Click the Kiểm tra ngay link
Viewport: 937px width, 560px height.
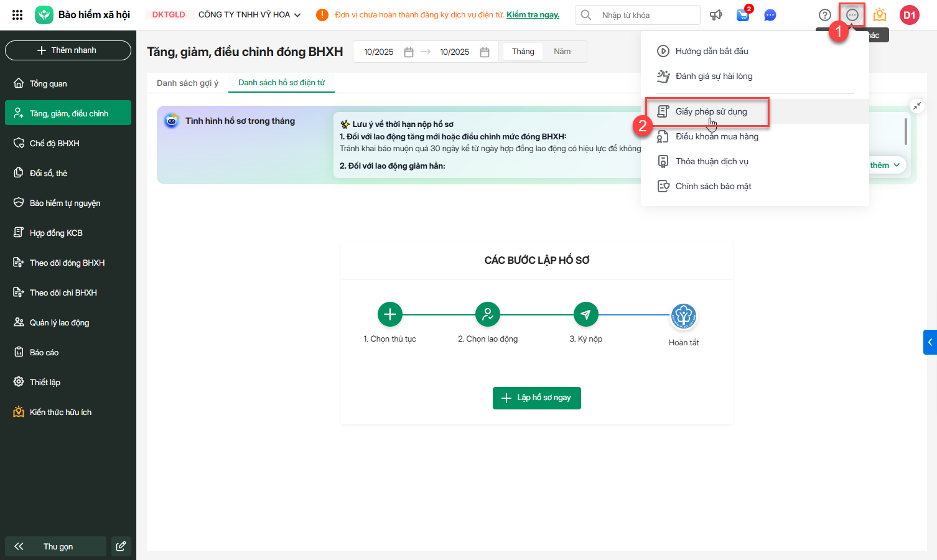click(533, 15)
